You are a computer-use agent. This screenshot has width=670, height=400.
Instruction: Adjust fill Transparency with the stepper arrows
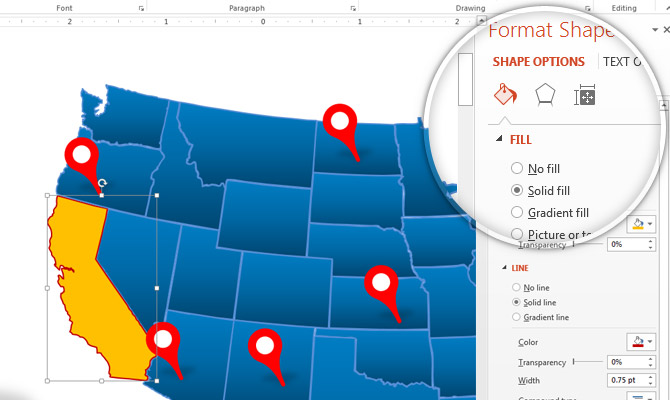pyautogui.click(x=651, y=244)
